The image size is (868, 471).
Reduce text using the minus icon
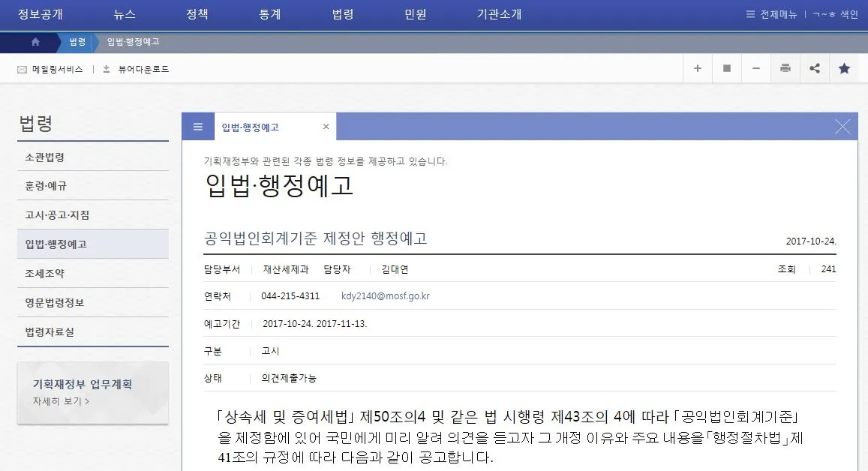pos(755,68)
